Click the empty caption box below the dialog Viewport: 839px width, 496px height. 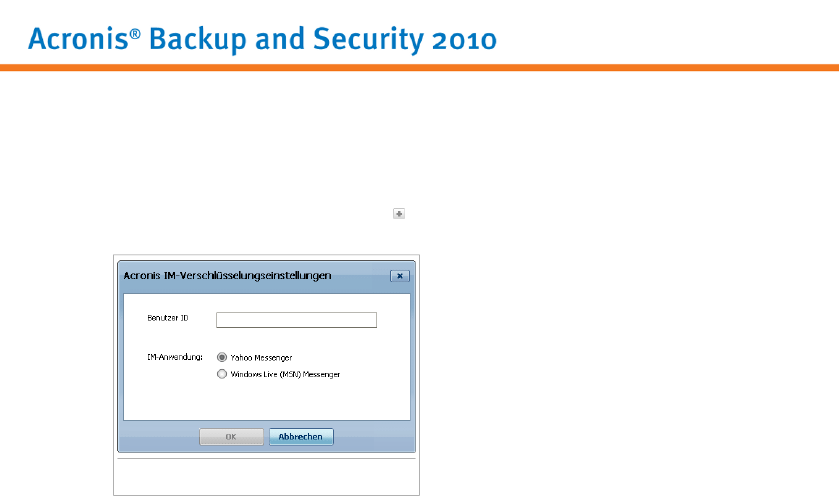tap(265, 477)
